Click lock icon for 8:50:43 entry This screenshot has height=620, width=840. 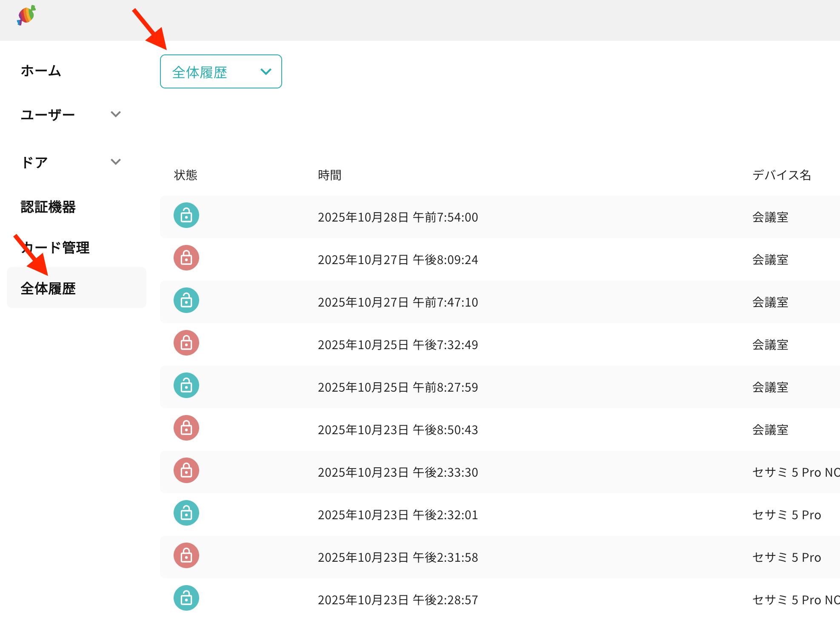pyautogui.click(x=186, y=428)
